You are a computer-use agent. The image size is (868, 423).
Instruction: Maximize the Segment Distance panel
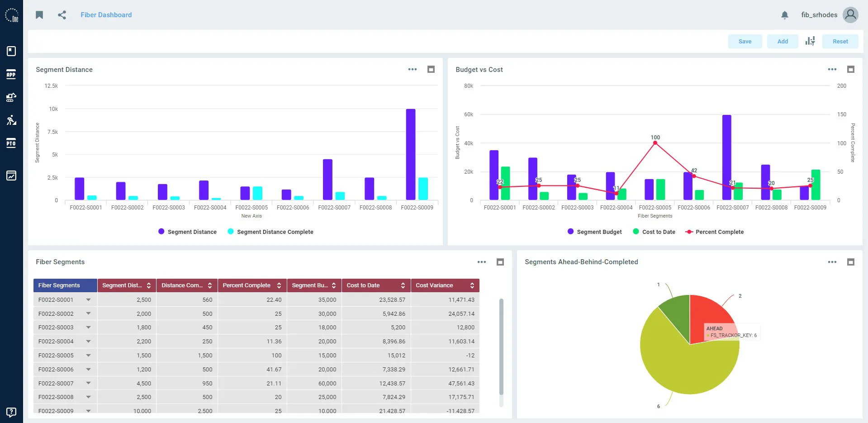click(431, 69)
